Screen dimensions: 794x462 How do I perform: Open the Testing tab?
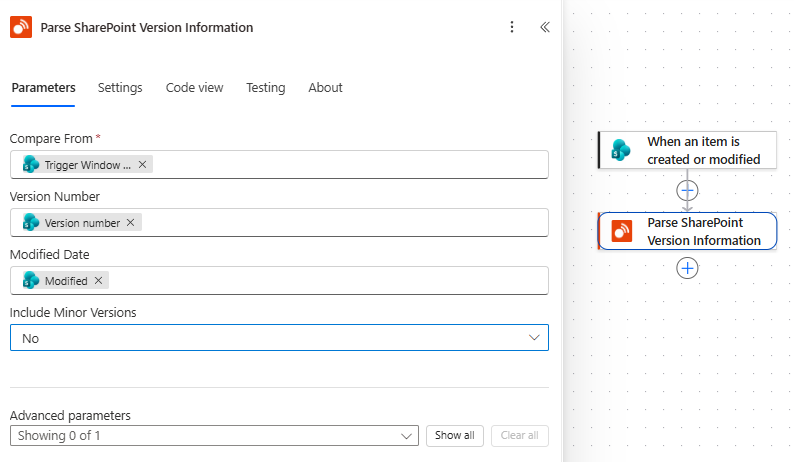(266, 88)
